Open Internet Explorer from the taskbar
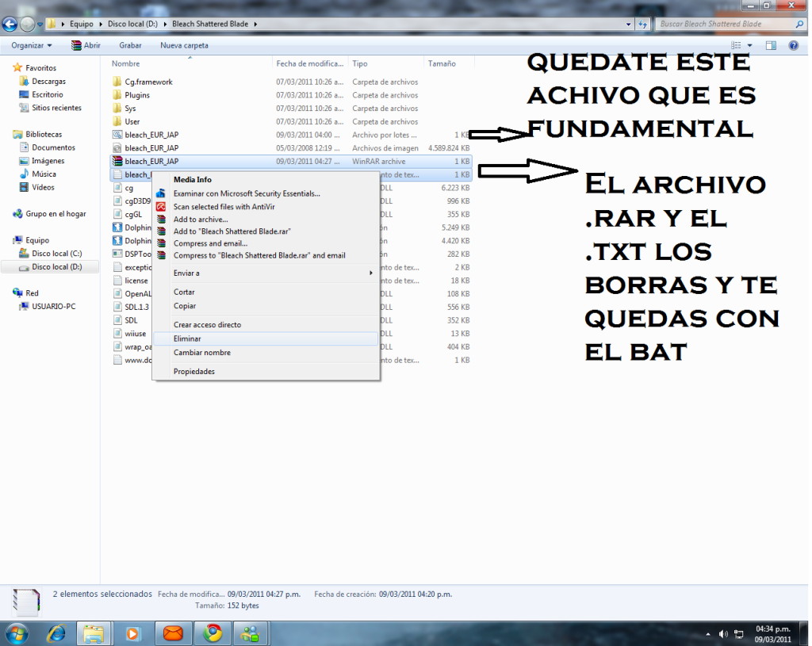Viewport: 812px width, 646px height. click(x=56, y=633)
